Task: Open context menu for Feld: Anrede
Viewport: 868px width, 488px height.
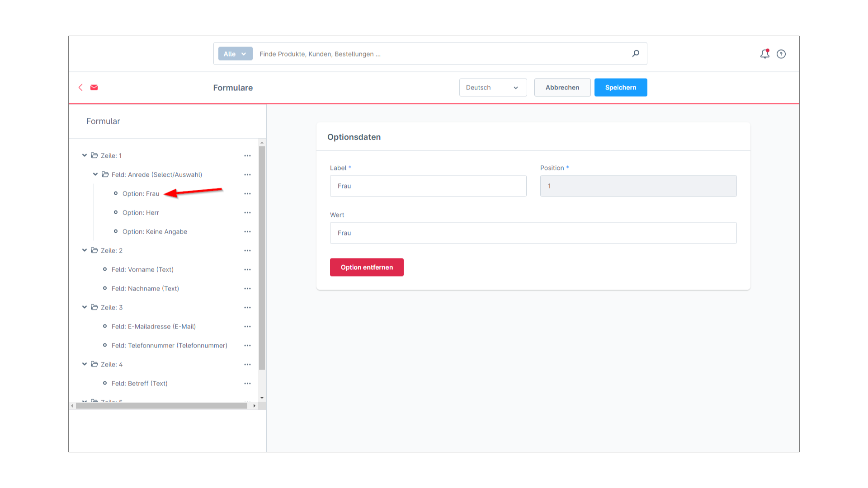Action: [x=247, y=175]
